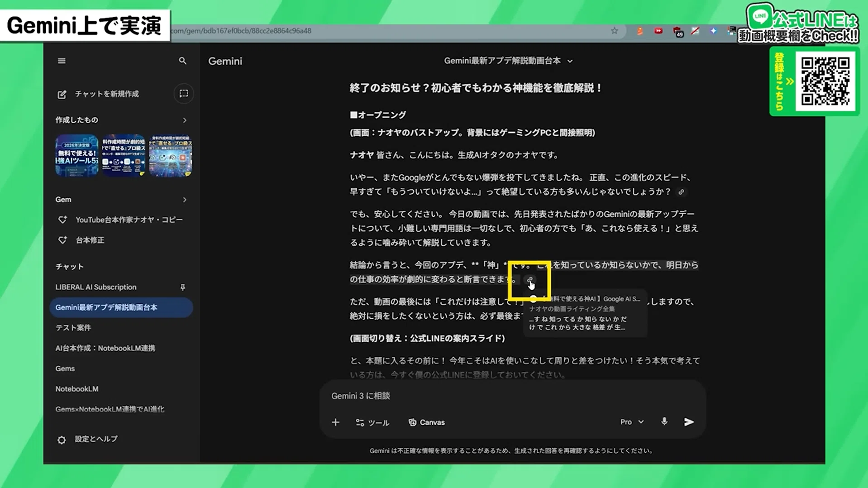This screenshot has height=488, width=868.
Task: Expand the 作成したもの section arrow
Action: 184,120
